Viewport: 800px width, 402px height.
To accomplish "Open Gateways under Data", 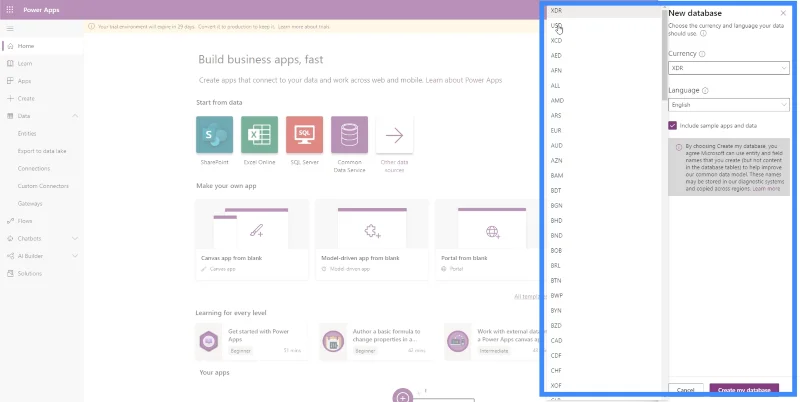I will (30, 204).
